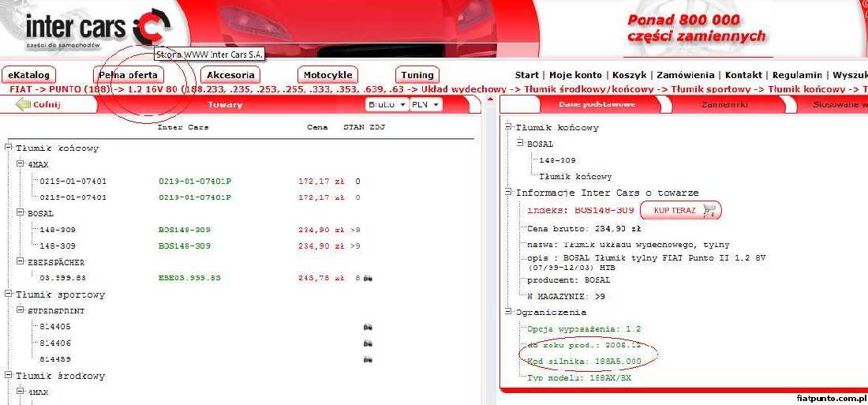Collapse the SUPERSPRINT node
This screenshot has width=868, height=405.
[20, 310]
